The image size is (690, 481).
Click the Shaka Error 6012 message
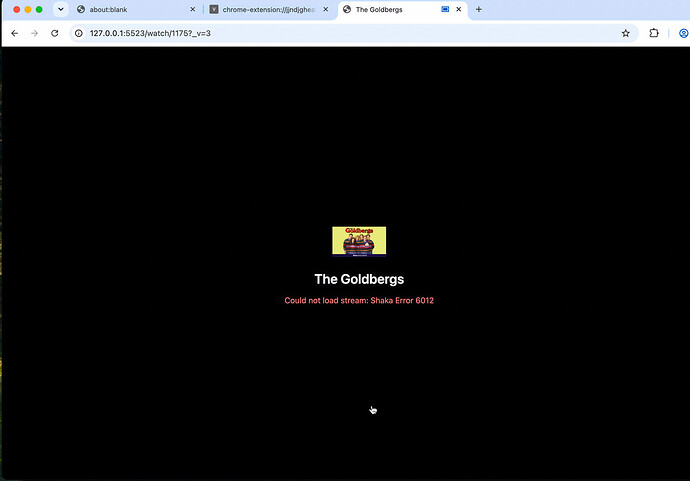[x=359, y=301]
